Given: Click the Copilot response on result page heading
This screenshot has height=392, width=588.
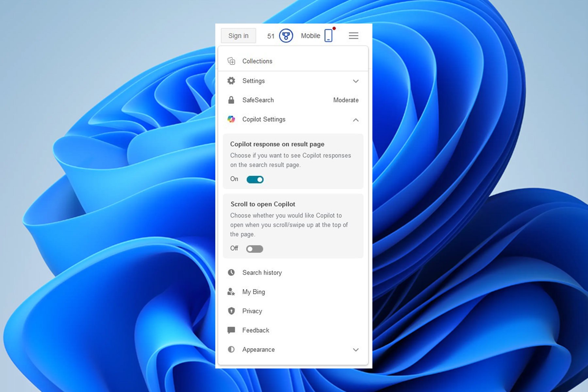Looking at the screenshot, I should (x=277, y=144).
